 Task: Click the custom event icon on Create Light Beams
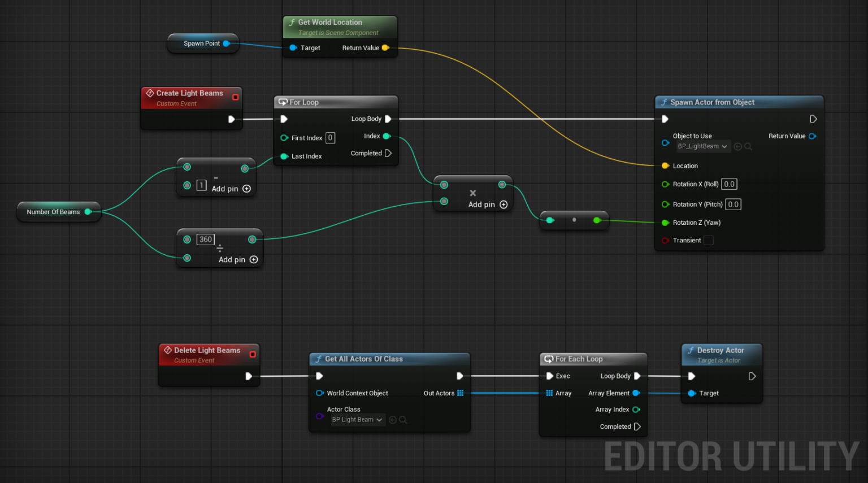coord(150,93)
